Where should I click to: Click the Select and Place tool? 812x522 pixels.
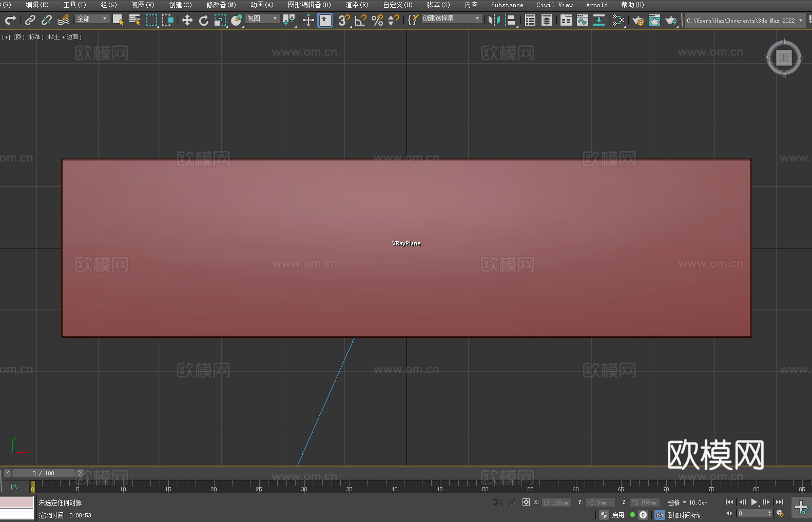point(237,20)
